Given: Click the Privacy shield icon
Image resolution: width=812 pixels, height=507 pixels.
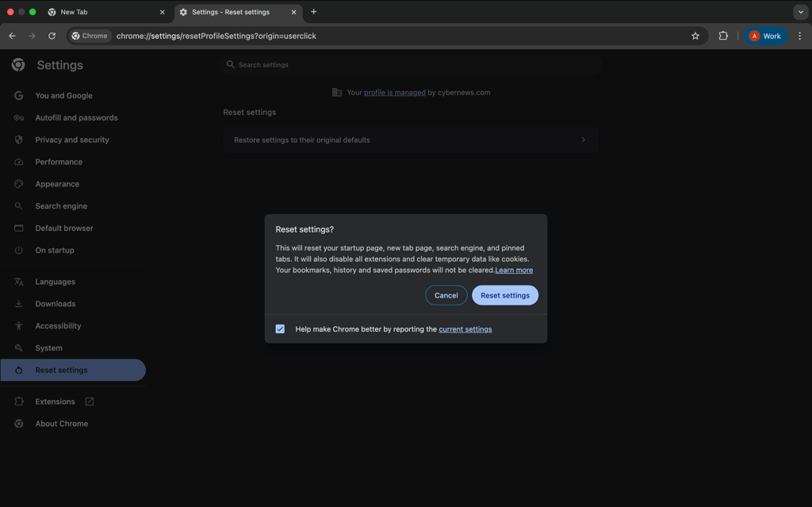Looking at the screenshot, I should (19, 140).
